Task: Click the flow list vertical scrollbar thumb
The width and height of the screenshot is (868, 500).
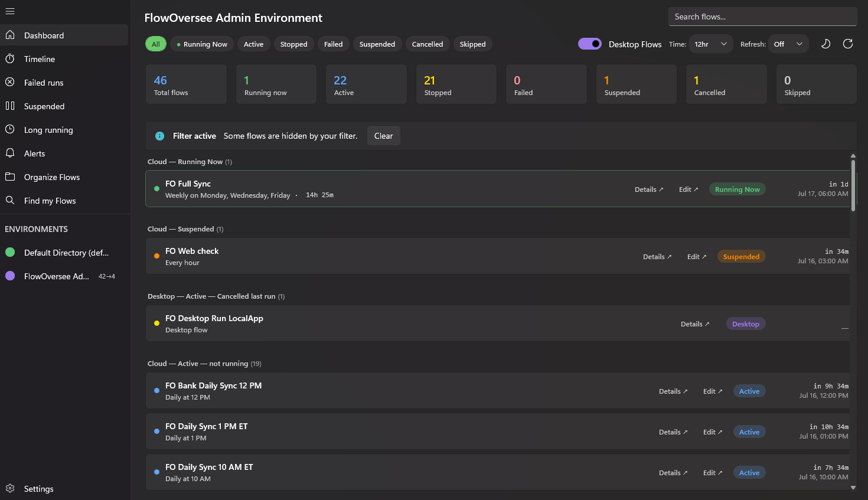Action: pos(853,185)
